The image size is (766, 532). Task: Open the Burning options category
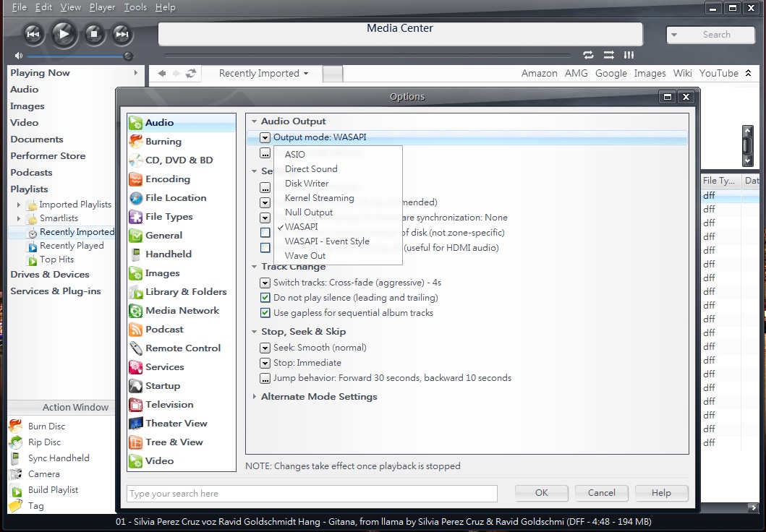click(163, 142)
